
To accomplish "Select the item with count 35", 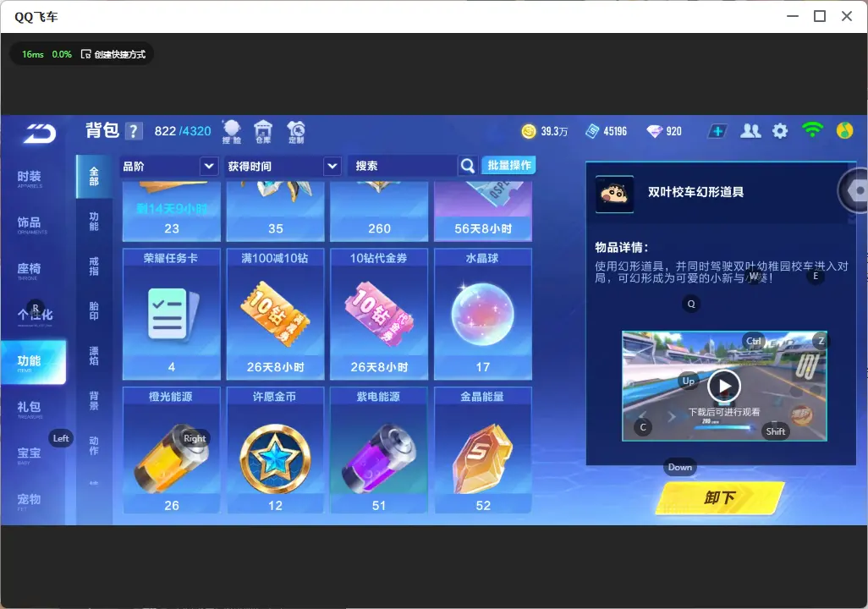I will (275, 211).
